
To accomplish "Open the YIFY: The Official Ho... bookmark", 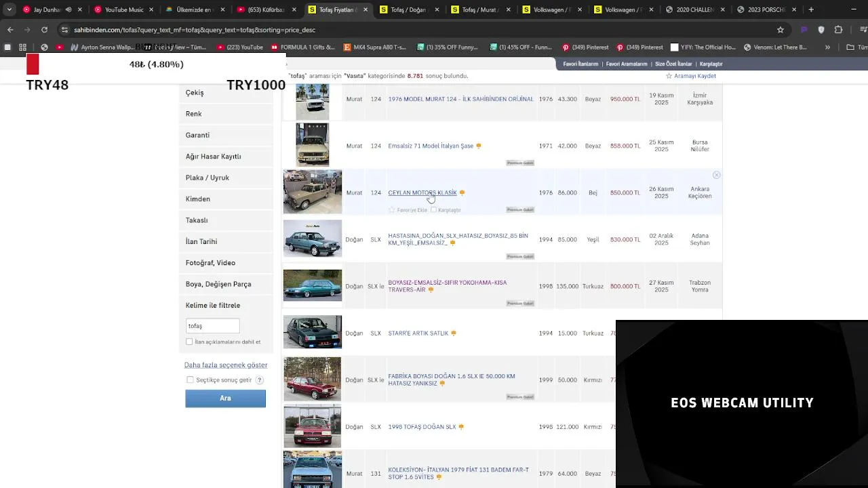I will (703, 47).
